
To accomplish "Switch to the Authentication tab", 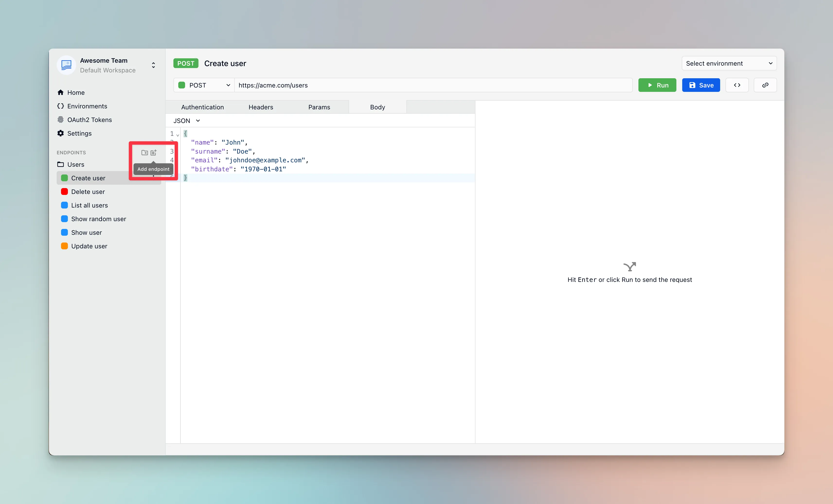I will 203,107.
